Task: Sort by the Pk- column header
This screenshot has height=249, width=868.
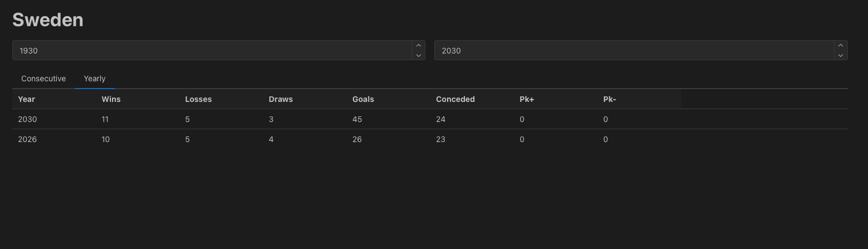Action: point(609,99)
